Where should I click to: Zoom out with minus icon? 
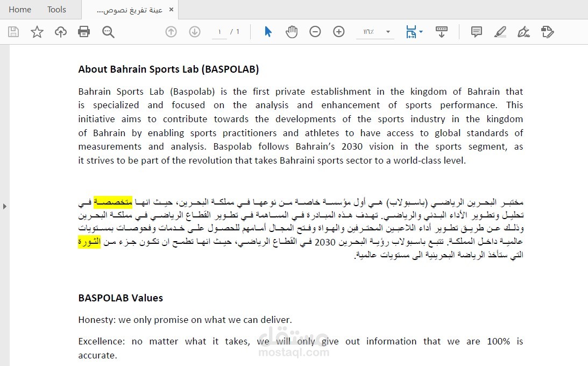click(315, 32)
